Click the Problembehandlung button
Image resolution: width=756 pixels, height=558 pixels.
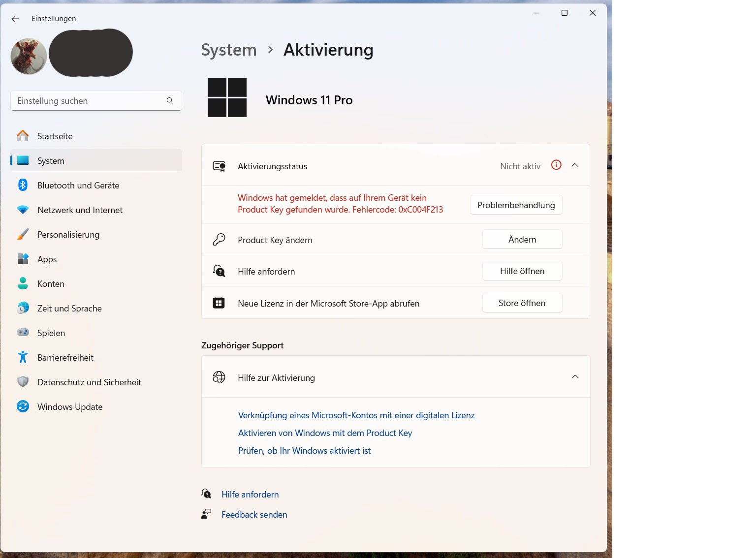[516, 205]
